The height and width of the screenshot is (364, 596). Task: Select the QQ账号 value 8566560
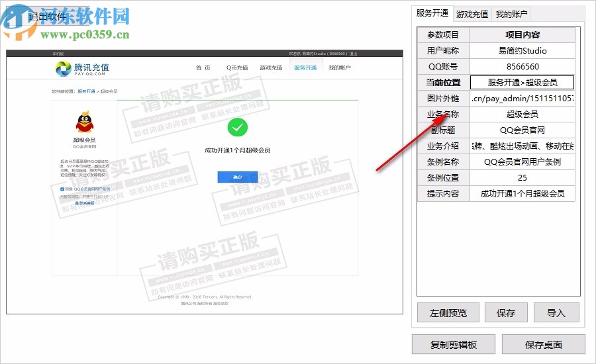(x=522, y=66)
